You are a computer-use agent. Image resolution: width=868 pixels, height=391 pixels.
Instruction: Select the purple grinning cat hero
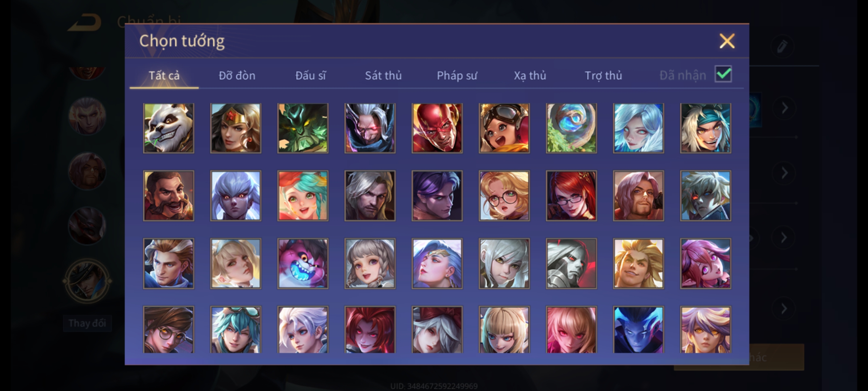point(303,263)
